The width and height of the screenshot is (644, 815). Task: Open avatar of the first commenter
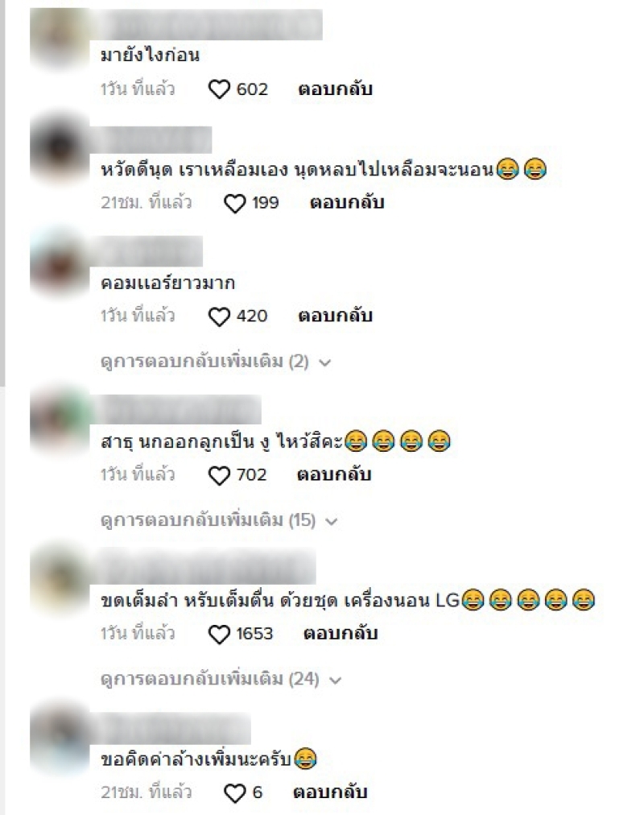60,39
